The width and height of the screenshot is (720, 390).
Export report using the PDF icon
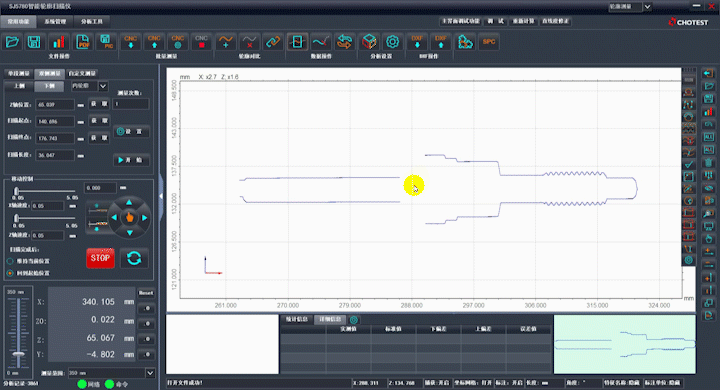(x=83, y=42)
